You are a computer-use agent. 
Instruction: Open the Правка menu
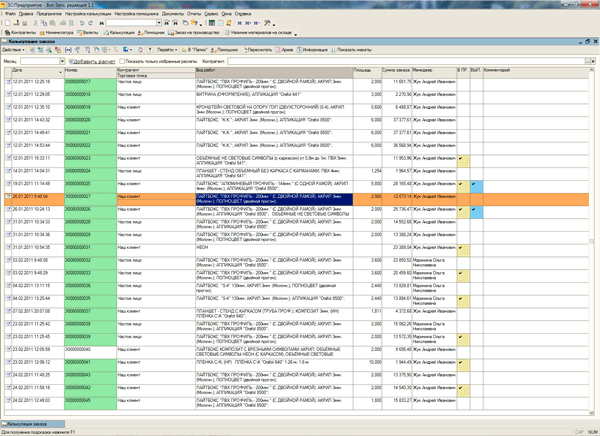tap(26, 14)
